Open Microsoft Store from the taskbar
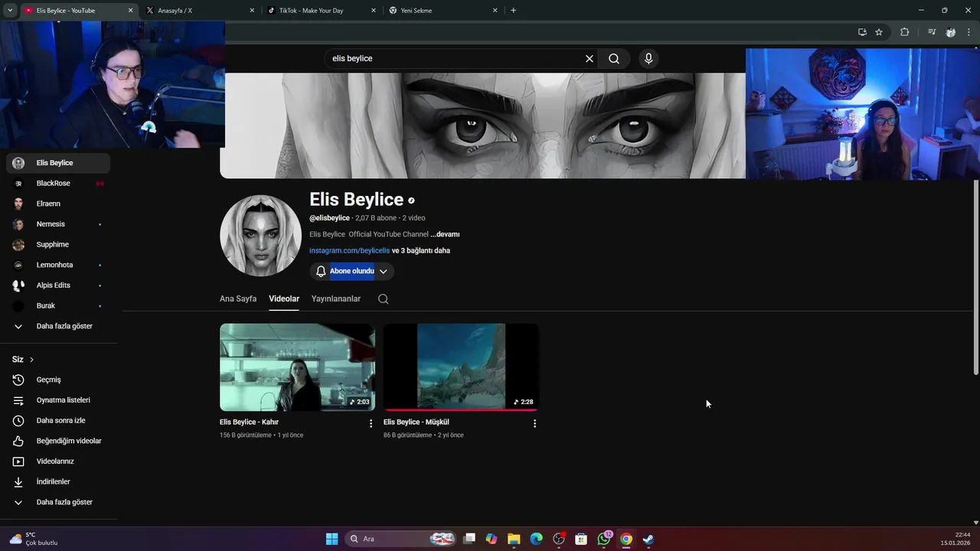 pyautogui.click(x=581, y=539)
